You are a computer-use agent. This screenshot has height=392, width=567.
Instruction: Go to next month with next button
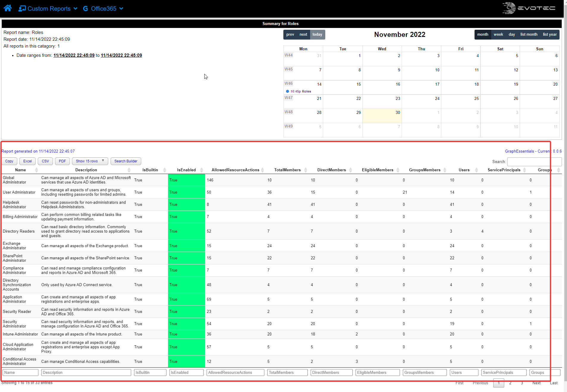(303, 35)
